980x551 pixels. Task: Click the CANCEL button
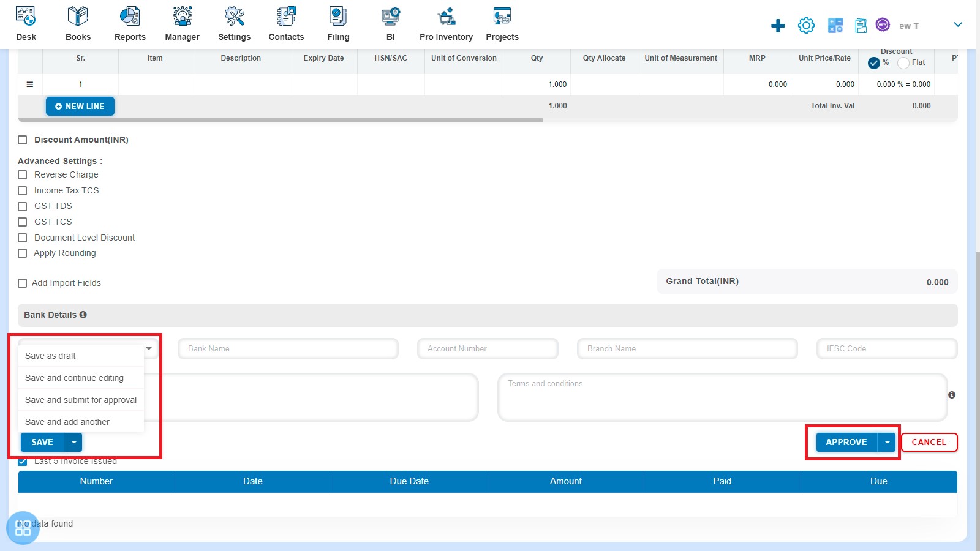click(929, 442)
